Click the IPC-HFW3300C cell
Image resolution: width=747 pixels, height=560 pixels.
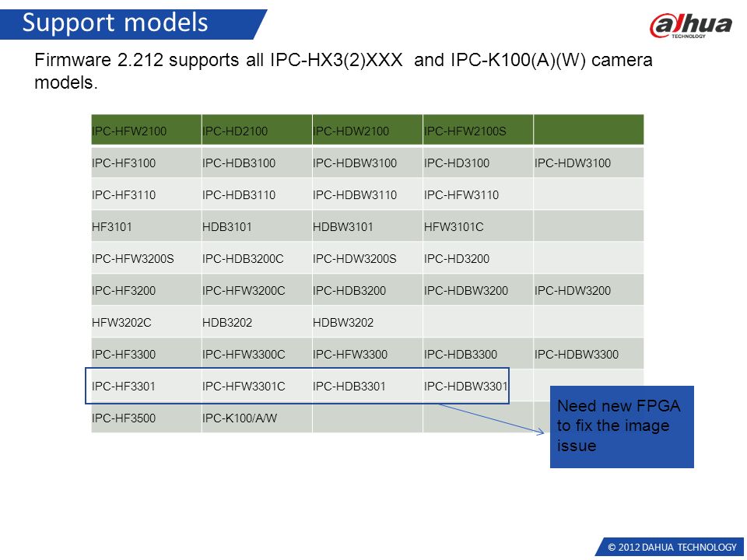click(x=257, y=355)
